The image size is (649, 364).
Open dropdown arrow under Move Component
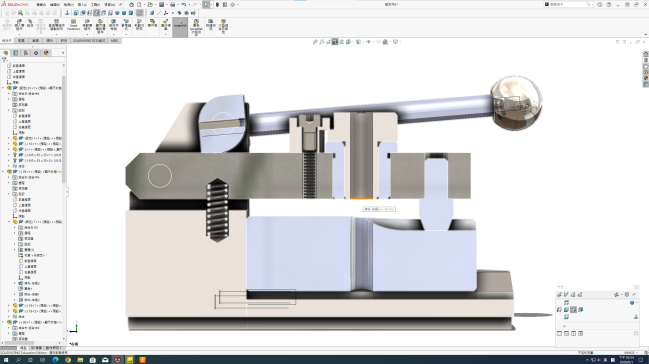coord(87,33)
